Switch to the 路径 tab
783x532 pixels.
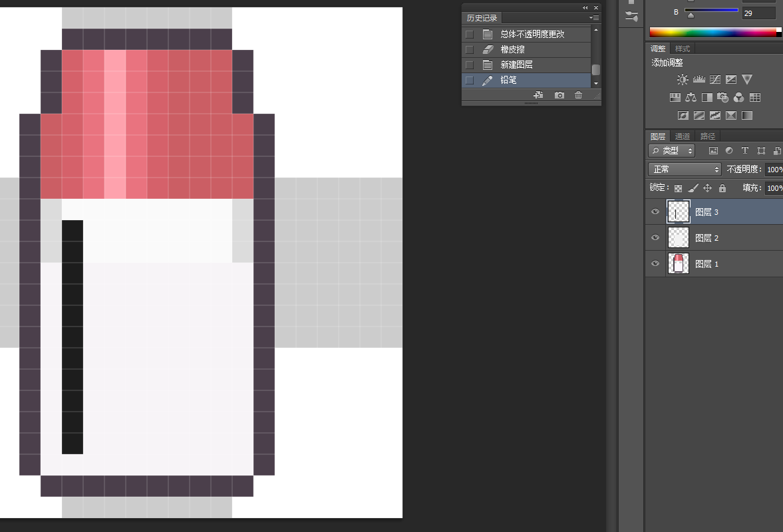tap(708, 136)
